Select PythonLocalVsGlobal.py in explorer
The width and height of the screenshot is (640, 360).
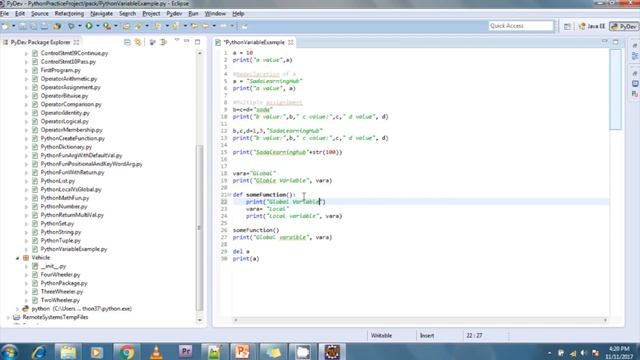[x=71, y=190]
